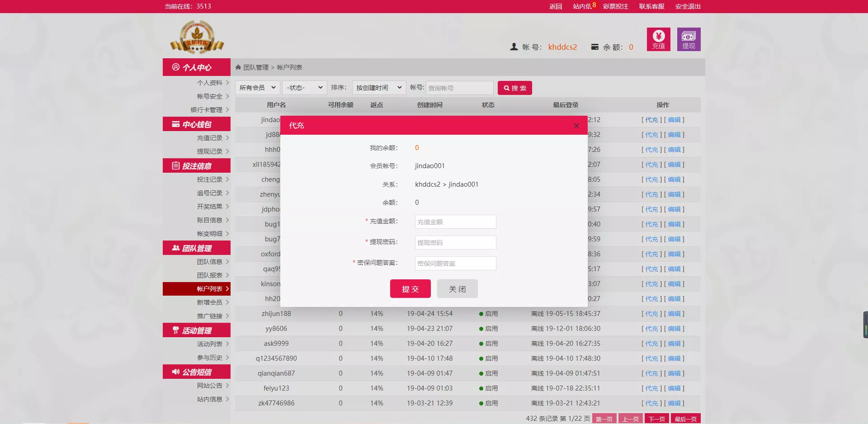This screenshot has height=424, width=868.
Task: Select 彩票投注 in the top menu
Action: point(615,6)
